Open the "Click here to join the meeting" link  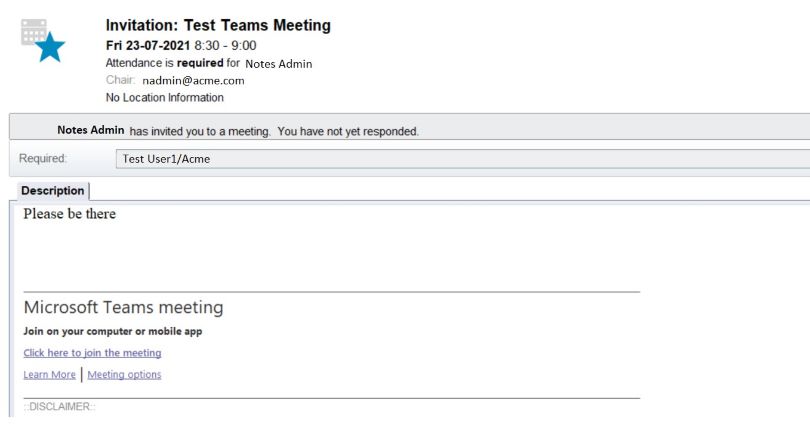click(92, 353)
